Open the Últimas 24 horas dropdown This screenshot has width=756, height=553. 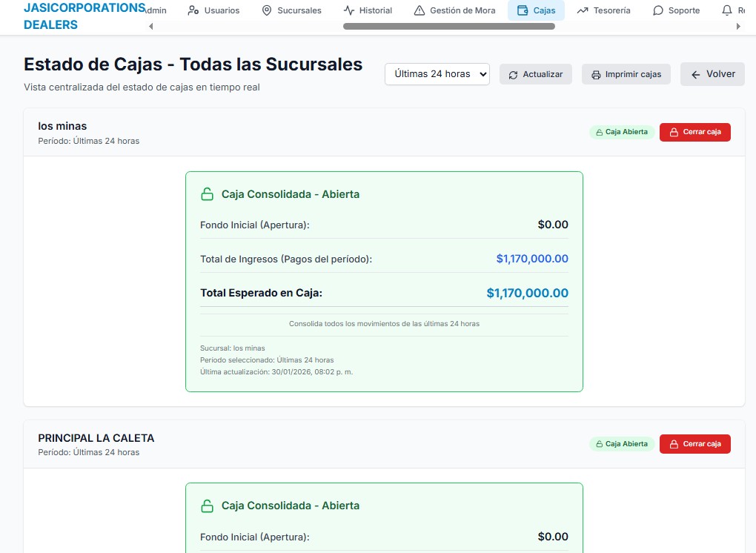[x=437, y=74]
